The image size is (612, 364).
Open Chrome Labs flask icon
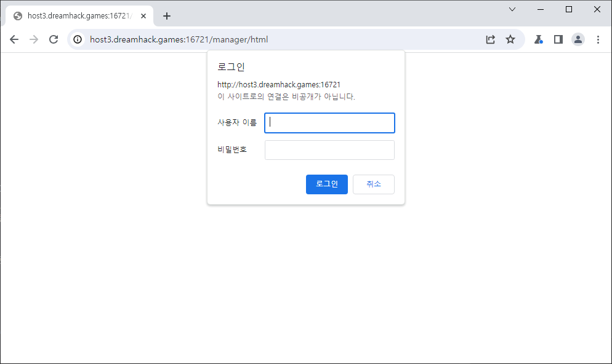(539, 39)
